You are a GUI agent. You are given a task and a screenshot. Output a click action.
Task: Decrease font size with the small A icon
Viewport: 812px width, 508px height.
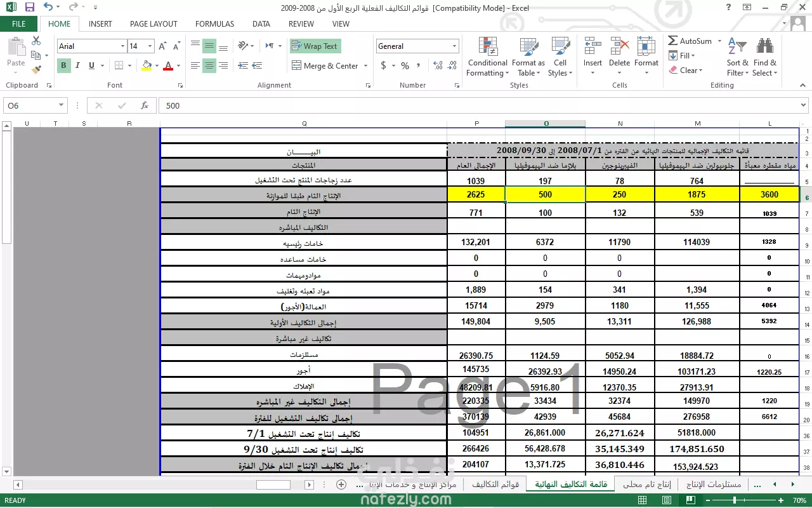[x=175, y=46]
